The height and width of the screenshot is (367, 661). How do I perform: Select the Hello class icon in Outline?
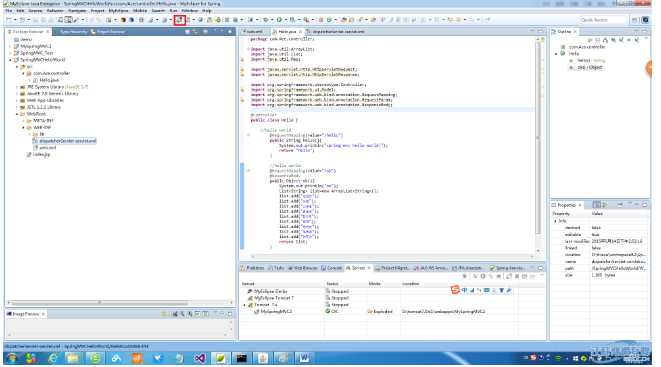click(x=563, y=54)
